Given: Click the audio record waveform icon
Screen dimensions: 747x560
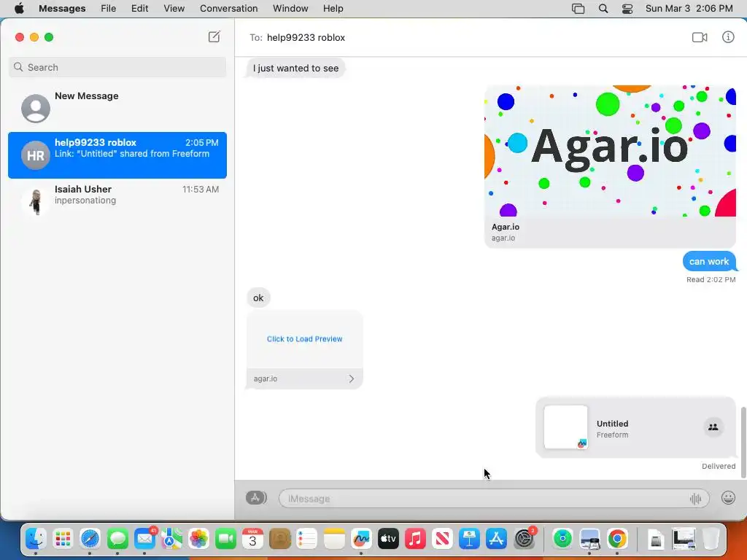Looking at the screenshot, I should (x=695, y=499).
